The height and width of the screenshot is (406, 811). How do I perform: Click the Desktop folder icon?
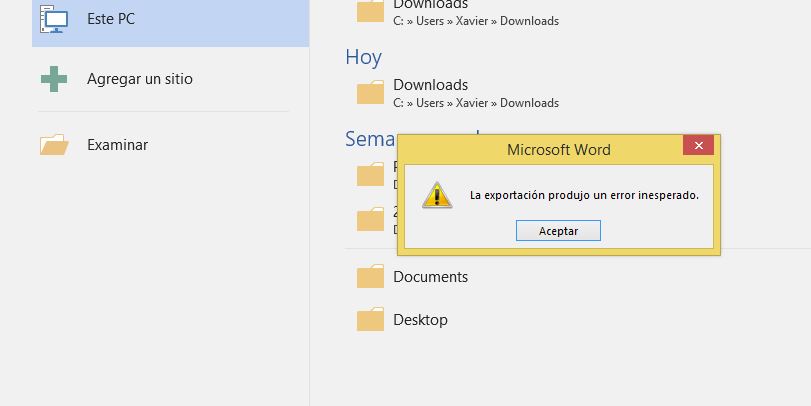pos(370,319)
